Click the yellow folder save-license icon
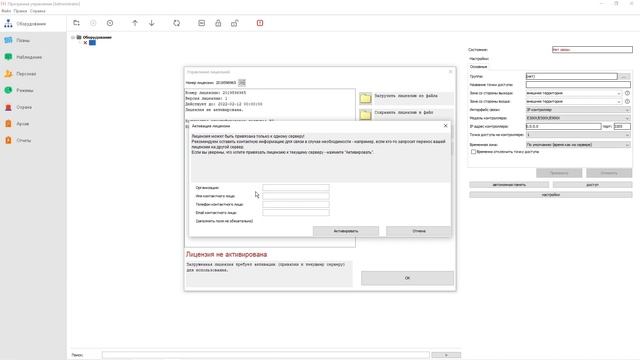Screen dimensions: 640x360 (365, 115)
